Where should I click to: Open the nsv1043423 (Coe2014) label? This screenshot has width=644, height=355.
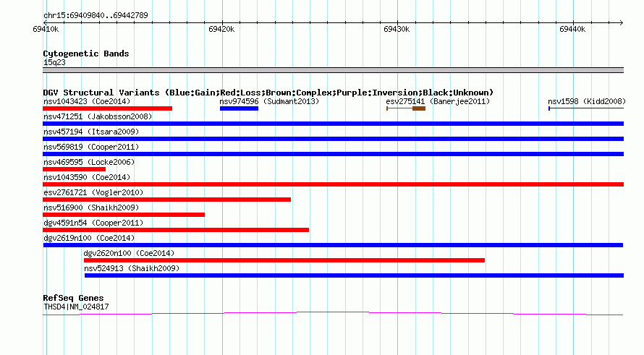coord(87,101)
